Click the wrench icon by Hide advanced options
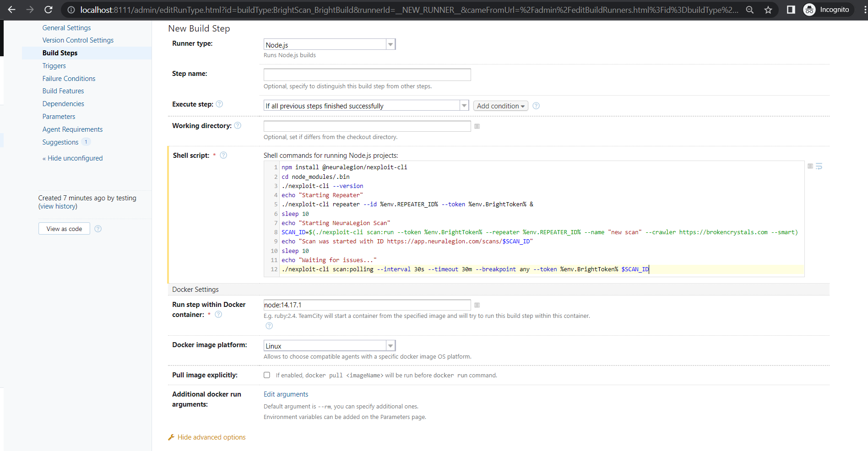The height and width of the screenshot is (451, 868). pyautogui.click(x=171, y=437)
